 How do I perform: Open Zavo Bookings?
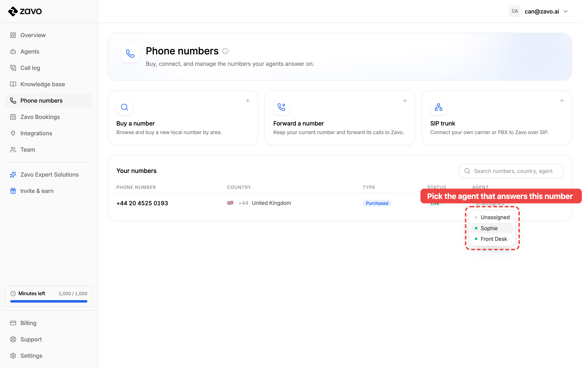coord(49,117)
